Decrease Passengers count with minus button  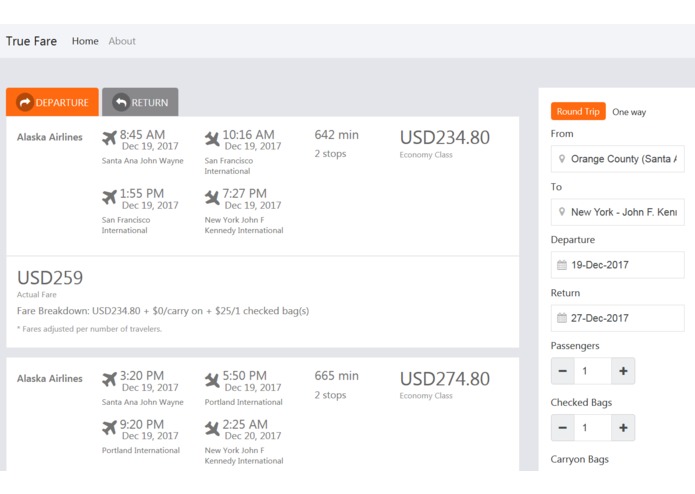pos(562,371)
